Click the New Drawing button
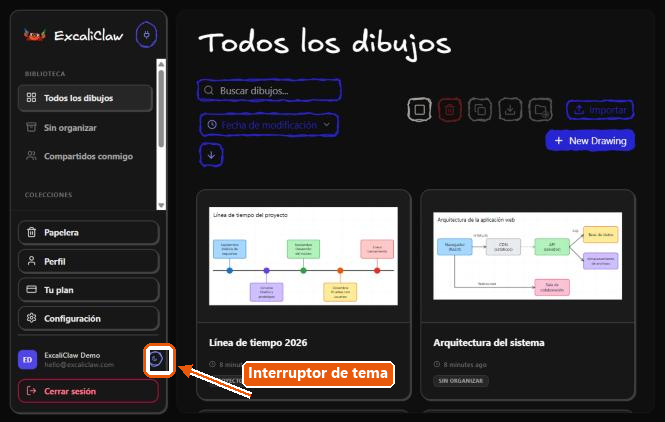Screen dimensions: 665x422 (590, 140)
